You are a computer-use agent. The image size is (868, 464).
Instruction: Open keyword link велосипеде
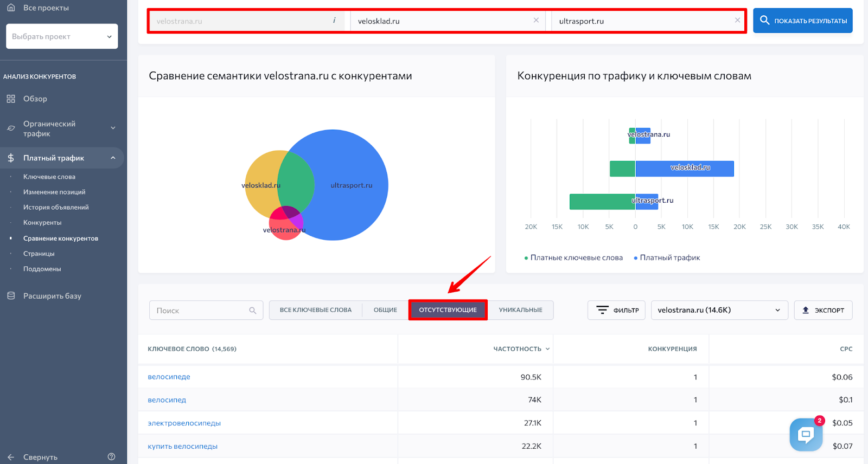169,377
